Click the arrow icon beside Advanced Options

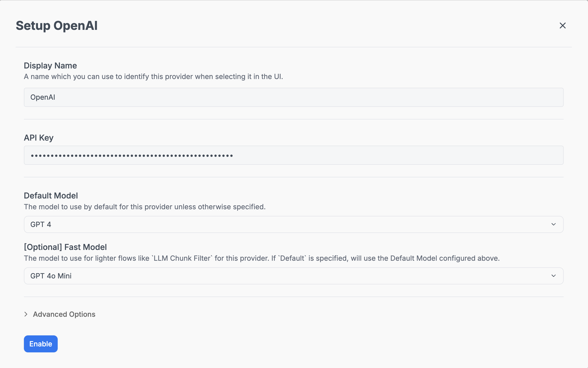point(26,314)
